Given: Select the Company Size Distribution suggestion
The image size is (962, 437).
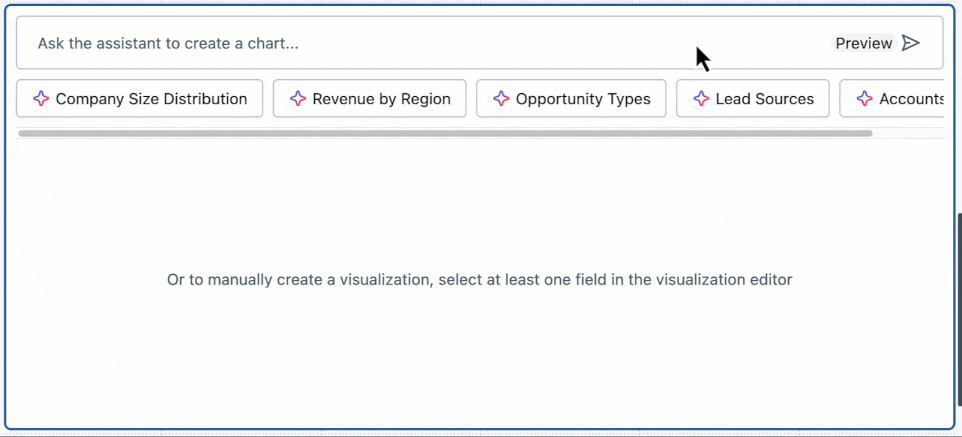Looking at the screenshot, I should pyautogui.click(x=151, y=99).
